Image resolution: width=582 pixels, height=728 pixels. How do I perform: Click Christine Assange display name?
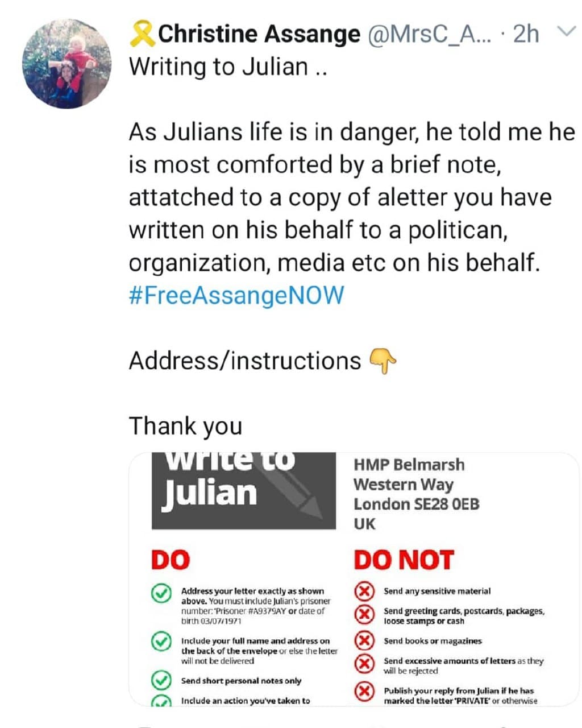point(259,34)
